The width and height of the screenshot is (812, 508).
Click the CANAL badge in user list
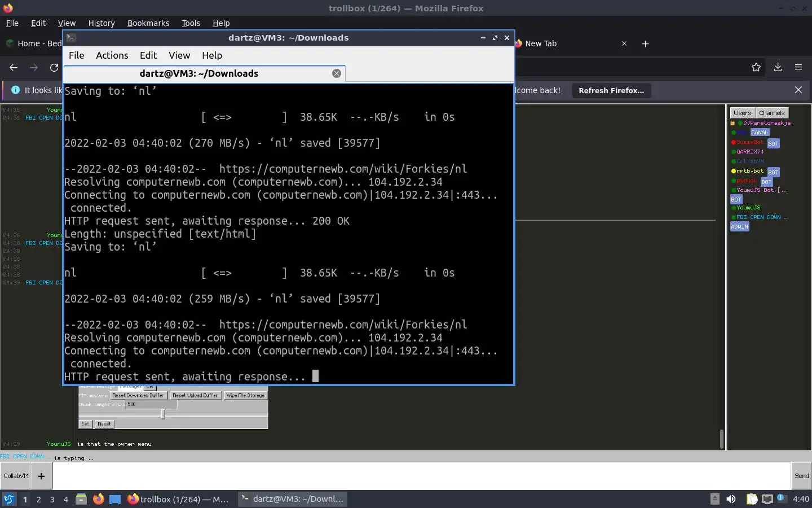click(x=760, y=133)
